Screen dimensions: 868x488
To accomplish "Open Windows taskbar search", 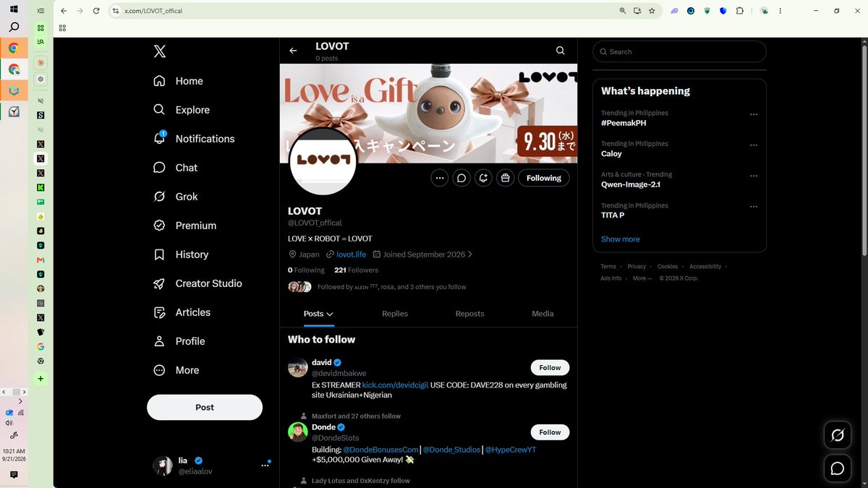I will (14, 27).
